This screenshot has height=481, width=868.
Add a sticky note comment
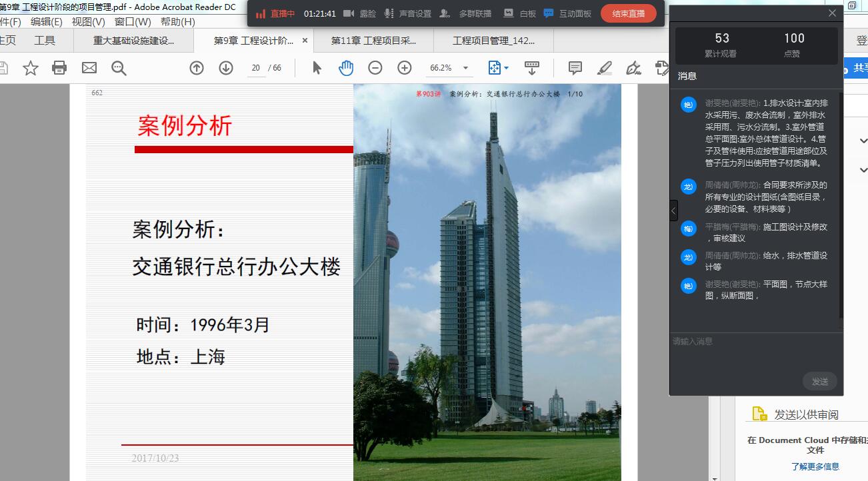click(x=575, y=68)
